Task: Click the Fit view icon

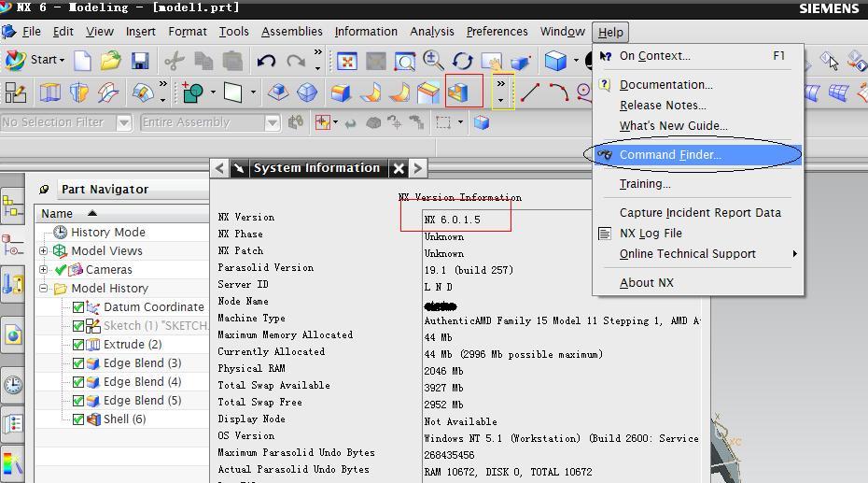Action: [347, 62]
